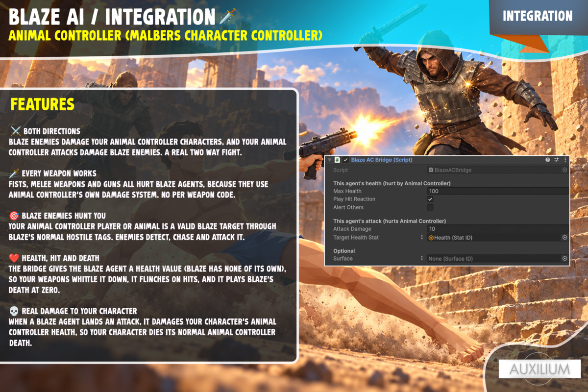
Task: Open the Surface field options dots
Action: pos(422,258)
